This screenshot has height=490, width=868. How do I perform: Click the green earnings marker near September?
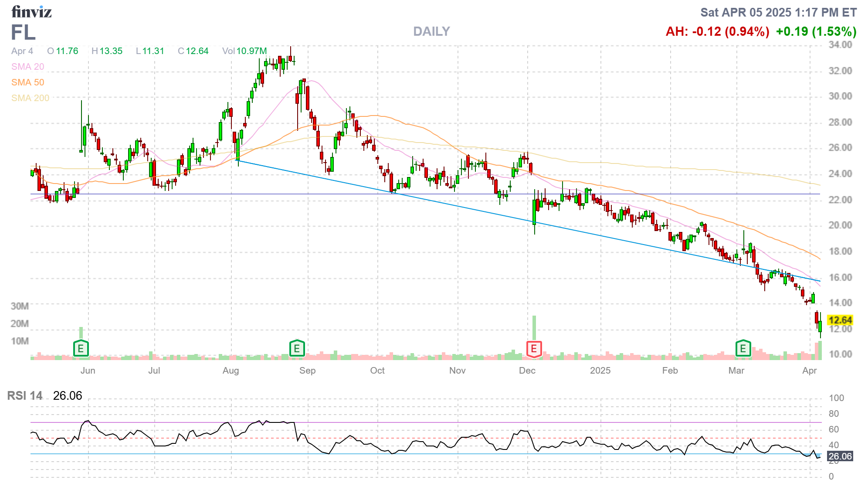point(297,348)
